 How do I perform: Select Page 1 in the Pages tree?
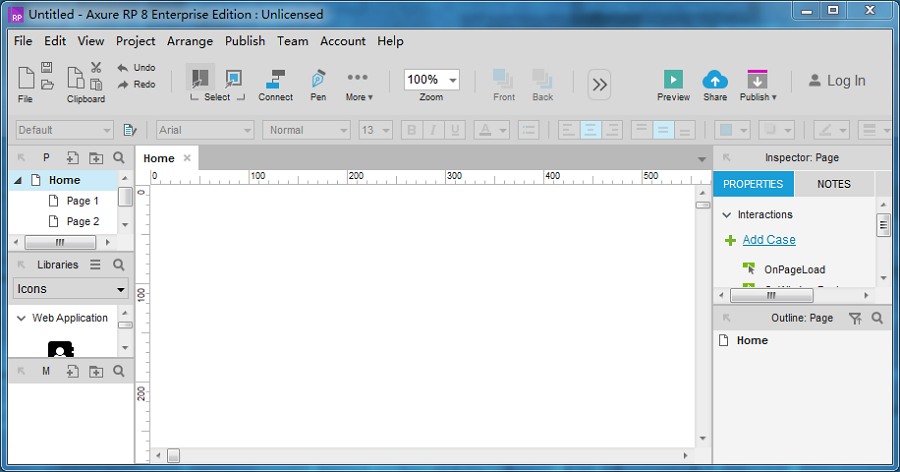click(x=82, y=201)
